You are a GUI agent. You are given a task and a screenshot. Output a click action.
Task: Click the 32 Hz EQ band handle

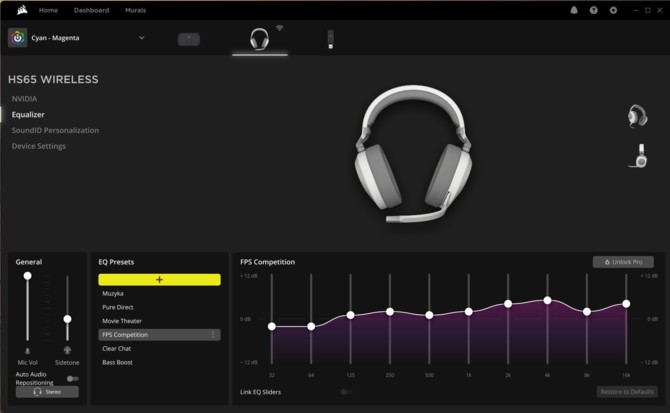(x=272, y=326)
